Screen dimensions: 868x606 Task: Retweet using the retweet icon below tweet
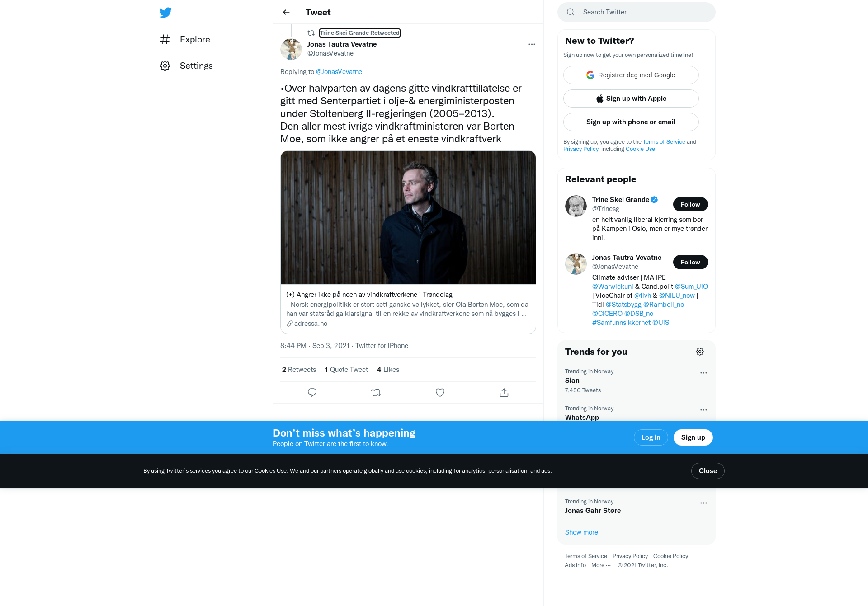[376, 393]
